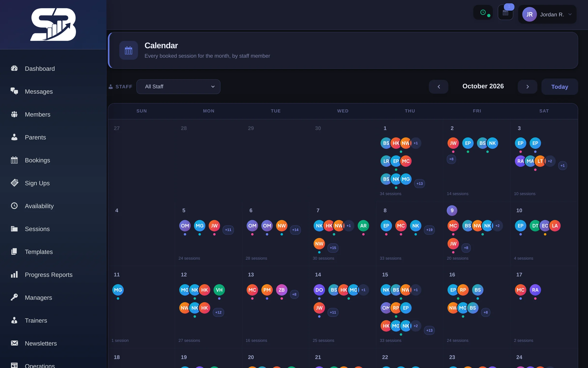Viewport: 588px width, 368px height.
Task: Click the SB logo in the sidebar
Action: 53,24
